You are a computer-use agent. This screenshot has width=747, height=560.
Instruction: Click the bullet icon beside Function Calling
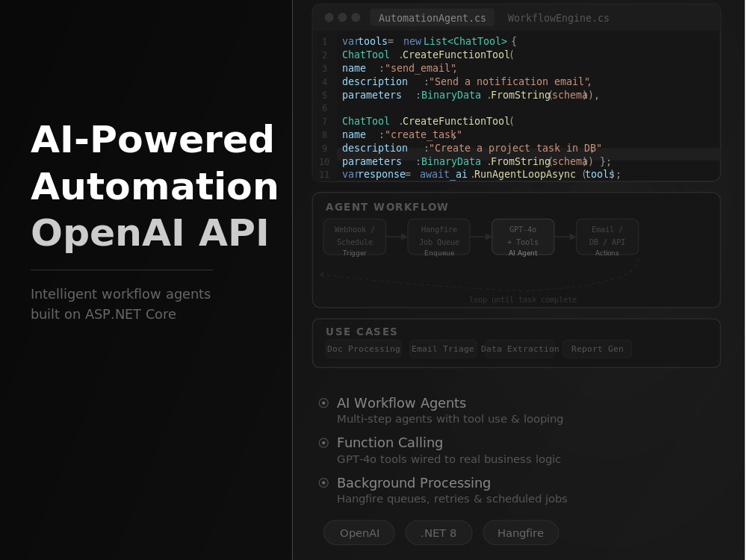pos(323,443)
